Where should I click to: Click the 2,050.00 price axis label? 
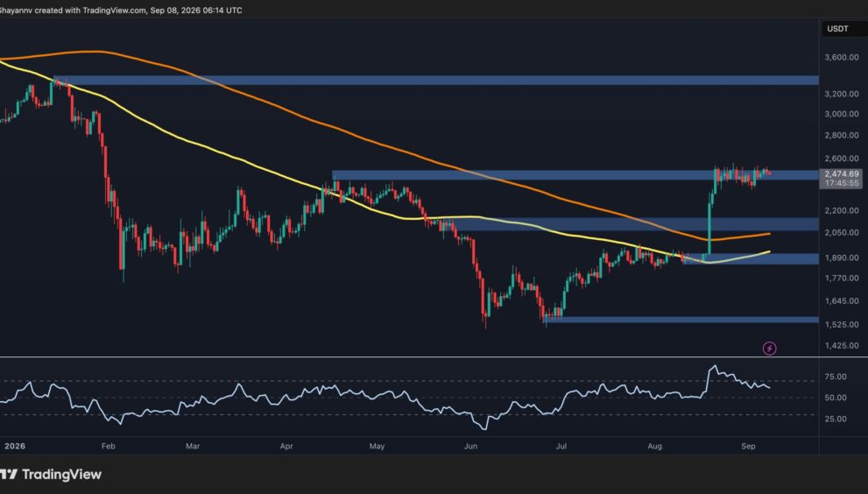click(x=842, y=233)
